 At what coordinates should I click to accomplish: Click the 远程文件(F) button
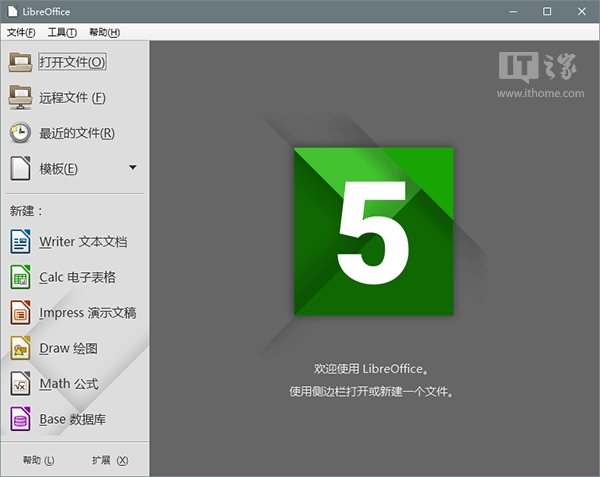tap(72, 98)
